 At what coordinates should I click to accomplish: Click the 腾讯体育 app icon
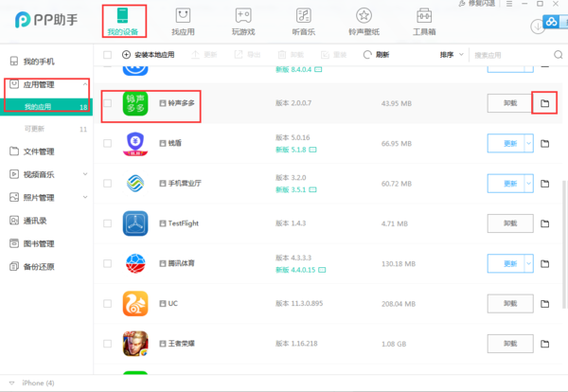[135, 263]
